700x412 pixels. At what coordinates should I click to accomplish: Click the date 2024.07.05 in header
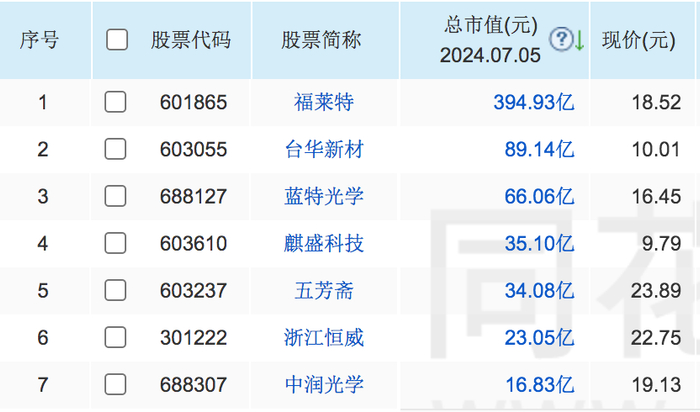[x=490, y=55]
